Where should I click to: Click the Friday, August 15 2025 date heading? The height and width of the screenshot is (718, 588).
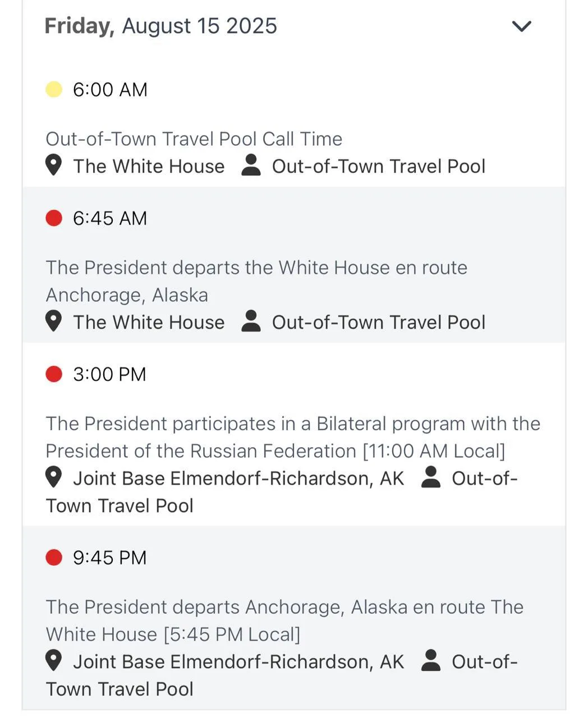(x=160, y=26)
